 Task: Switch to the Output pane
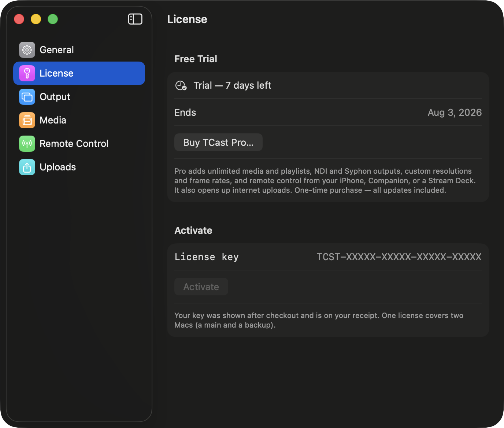79,97
